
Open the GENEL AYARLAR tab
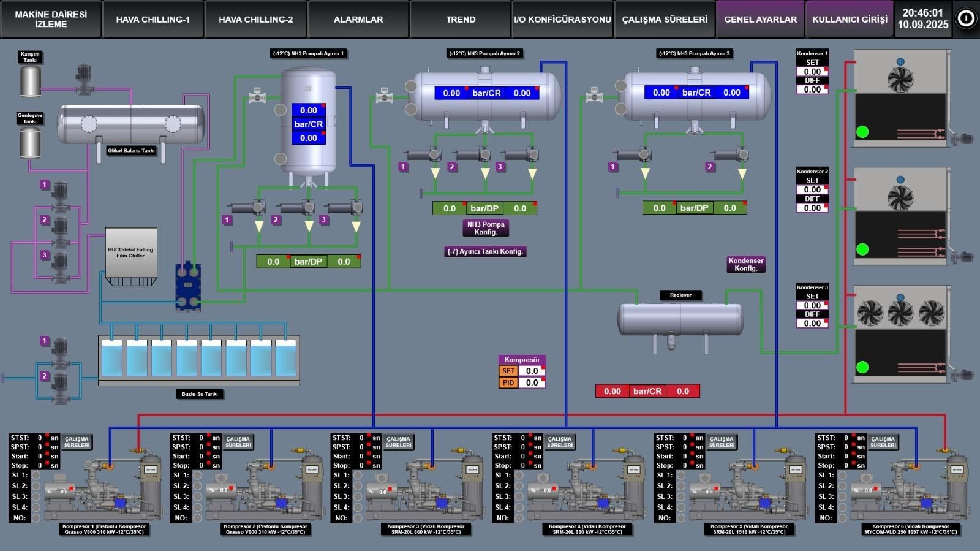(x=761, y=19)
